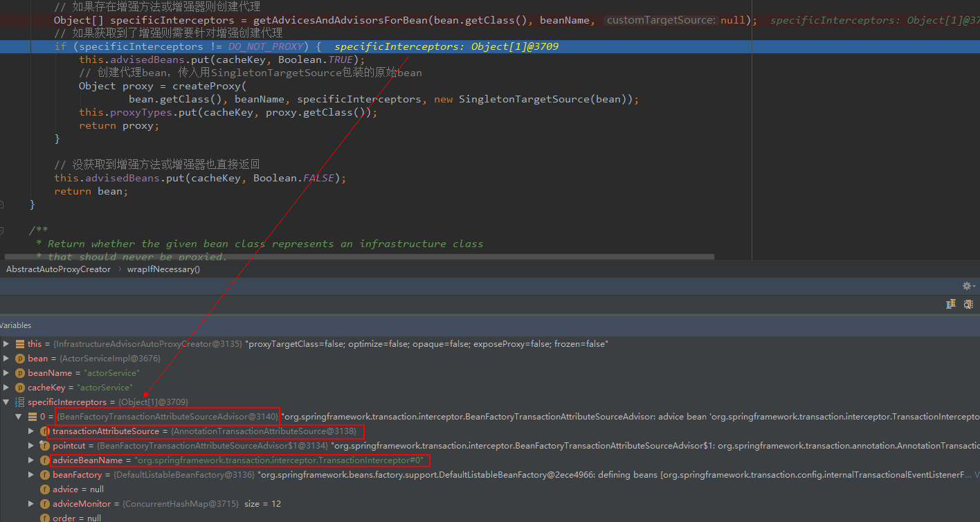Click field icon of beanFactory
This screenshot has width=980, height=522.
click(x=45, y=475)
